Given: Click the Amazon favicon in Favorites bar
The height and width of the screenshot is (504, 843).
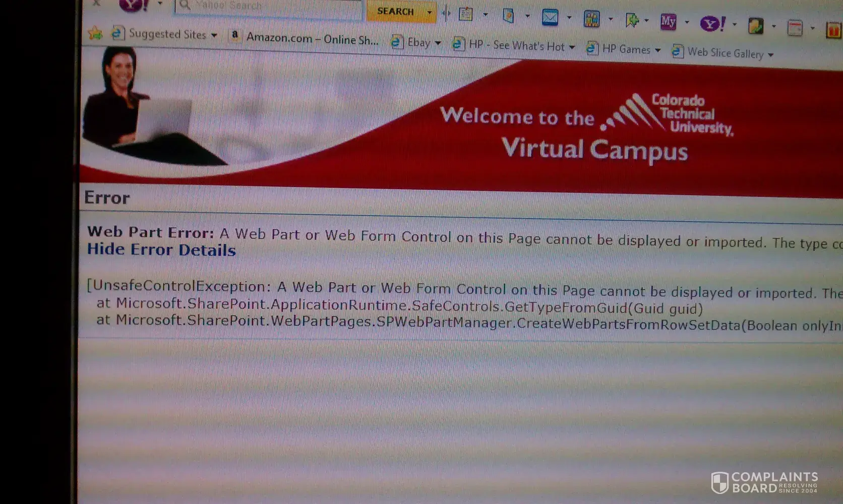Looking at the screenshot, I should pyautogui.click(x=234, y=35).
